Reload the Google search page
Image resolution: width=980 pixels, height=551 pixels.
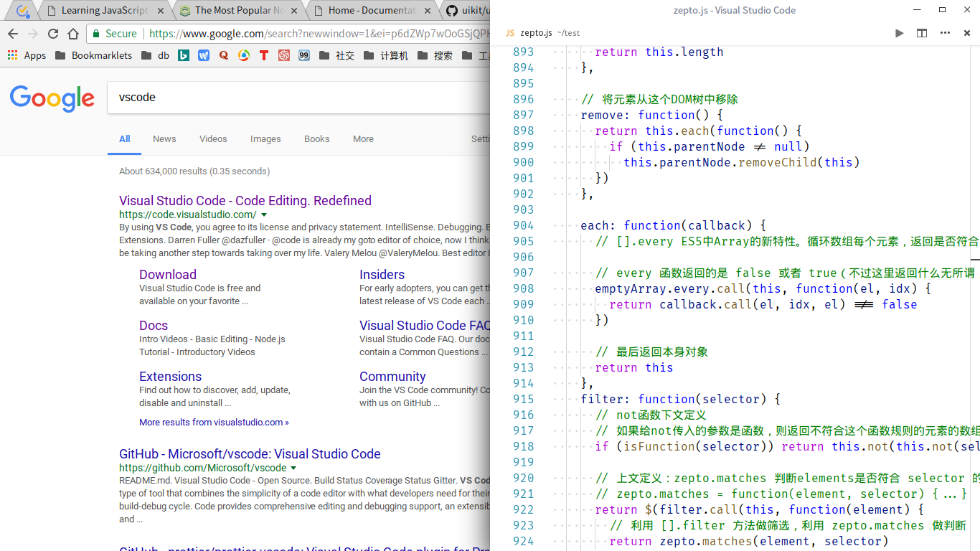pyautogui.click(x=53, y=34)
